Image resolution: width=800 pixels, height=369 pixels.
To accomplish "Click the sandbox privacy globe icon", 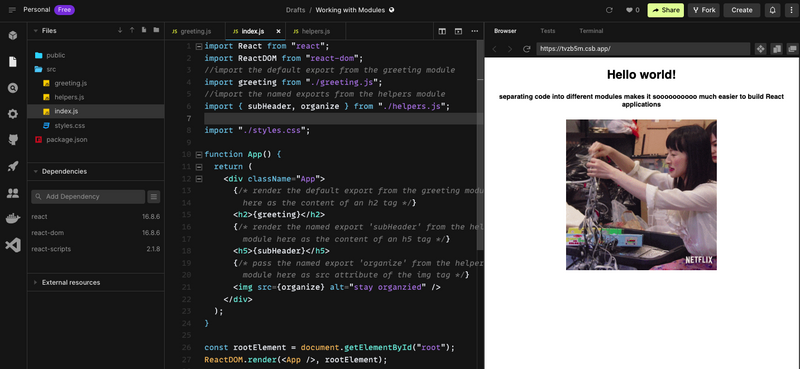I will click(x=391, y=10).
